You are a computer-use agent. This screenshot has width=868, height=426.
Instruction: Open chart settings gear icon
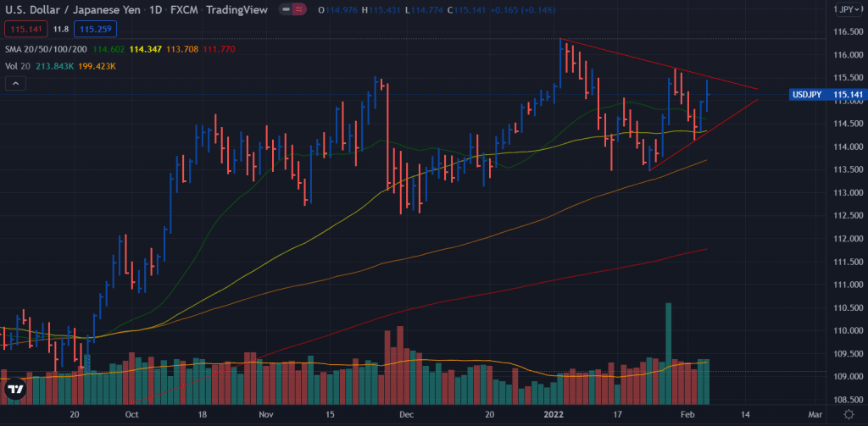[x=849, y=414]
